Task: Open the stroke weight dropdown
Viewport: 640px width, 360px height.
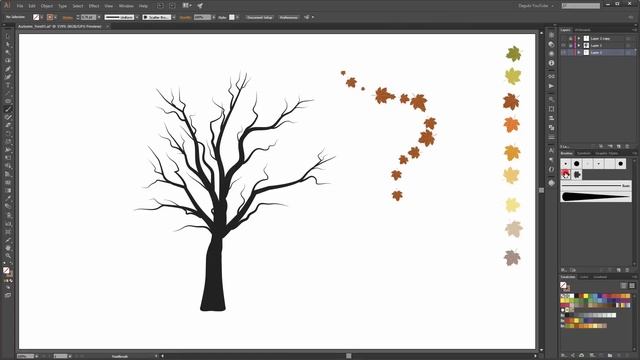Action: 99,17
